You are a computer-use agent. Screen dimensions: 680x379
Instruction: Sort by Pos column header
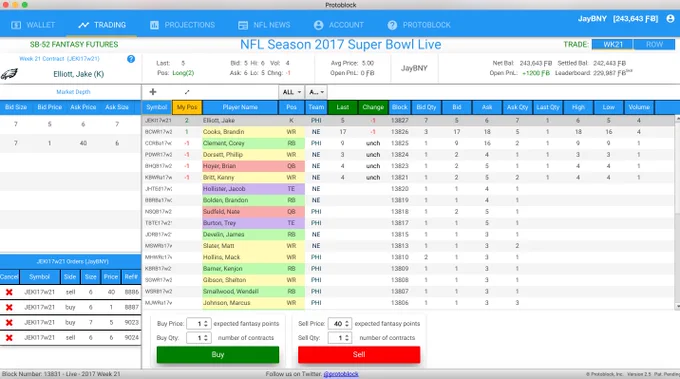pyautogui.click(x=291, y=107)
